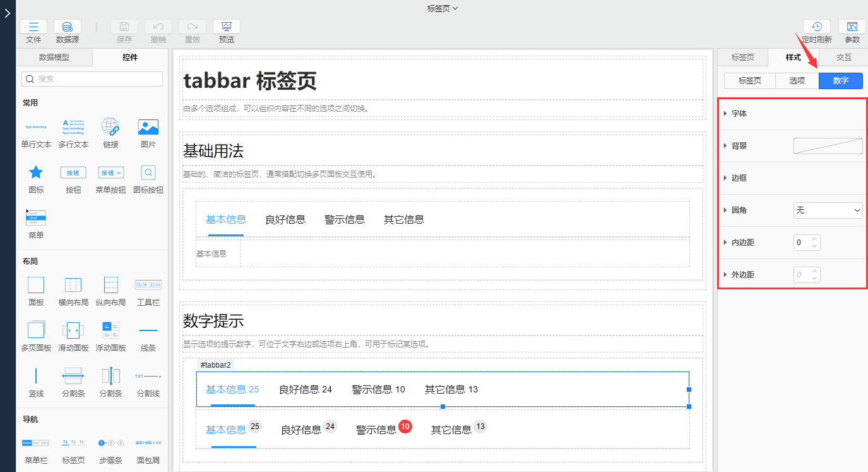Image resolution: width=868 pixels, height=472 pixels.
Task: Open the 圆角 dropdown set to 无
Action: click(828, 210)
